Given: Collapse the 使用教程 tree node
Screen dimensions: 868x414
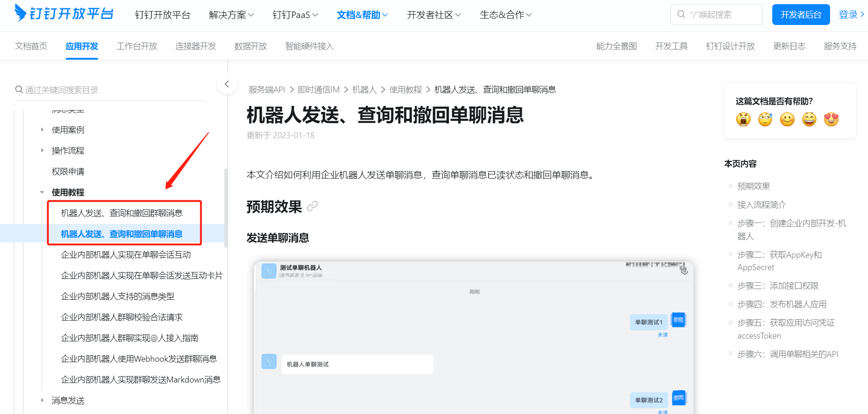Looking at the screenshot, I should [43, 192].
